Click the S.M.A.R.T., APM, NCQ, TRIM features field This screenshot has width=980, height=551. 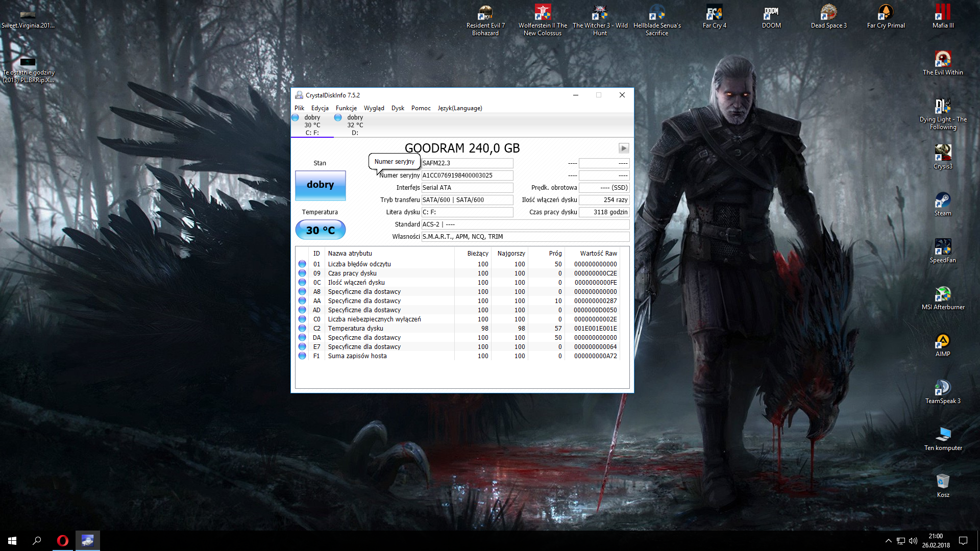click(525, 237)
